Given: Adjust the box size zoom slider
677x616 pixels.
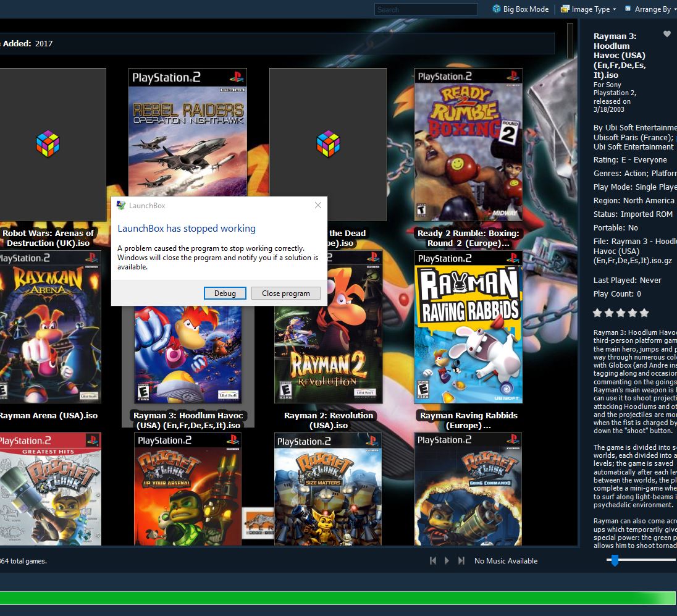Looking at the screenshot, I should click(x=615, y=560).
